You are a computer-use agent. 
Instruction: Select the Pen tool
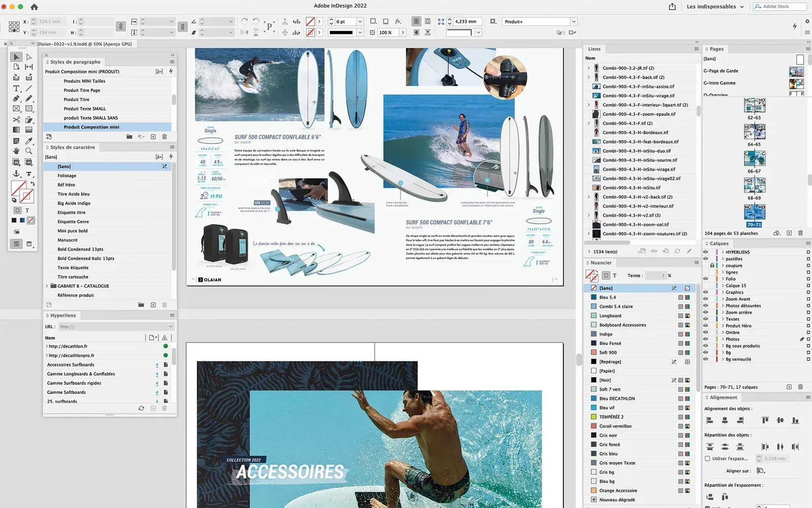pyautogui.click(x=16, y=98)
